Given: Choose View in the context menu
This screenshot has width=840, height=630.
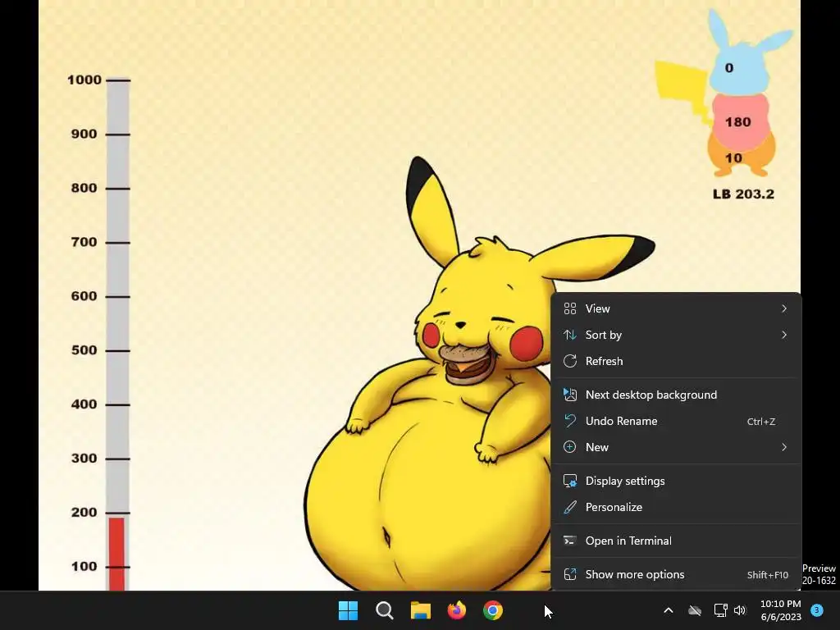Looking at the screenshot, I should click(x=676, y=308).
